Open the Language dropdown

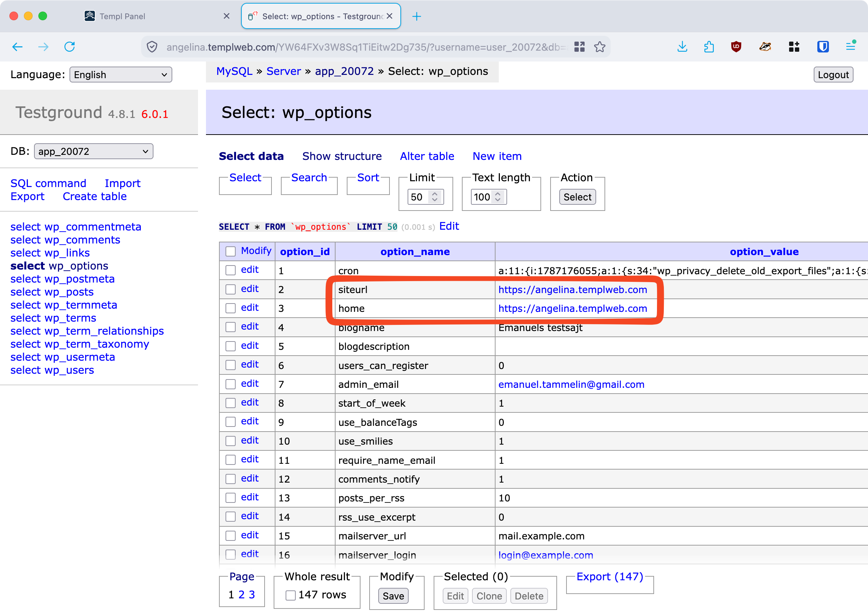121,75
